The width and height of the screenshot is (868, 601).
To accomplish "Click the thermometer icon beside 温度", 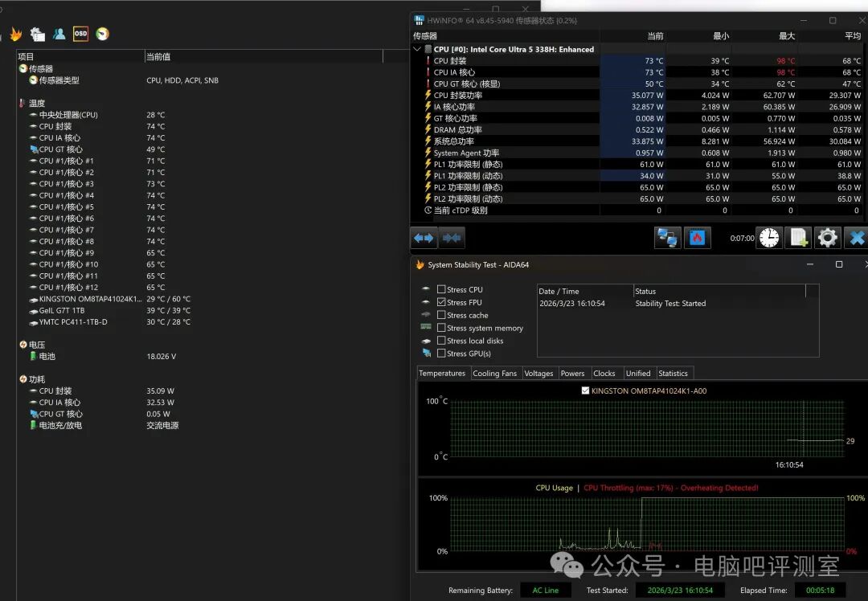I will click(x=23, y=103).
